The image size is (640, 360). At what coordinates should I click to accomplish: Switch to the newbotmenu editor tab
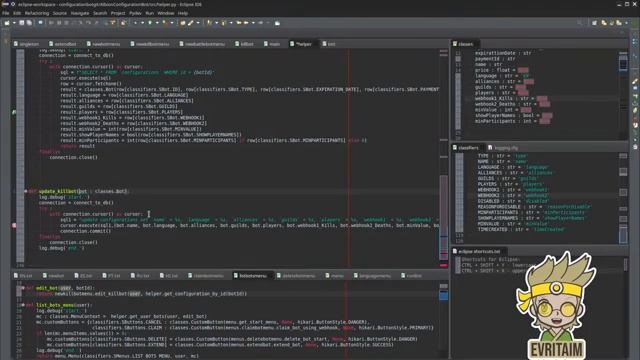click(103, 44)
